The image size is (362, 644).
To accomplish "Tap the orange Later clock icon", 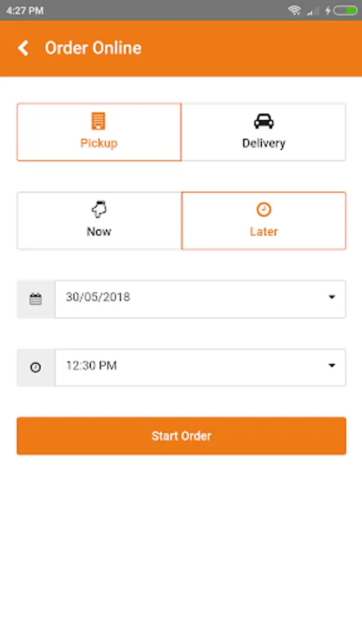I will pyautogui.click(x=263, y=210).
